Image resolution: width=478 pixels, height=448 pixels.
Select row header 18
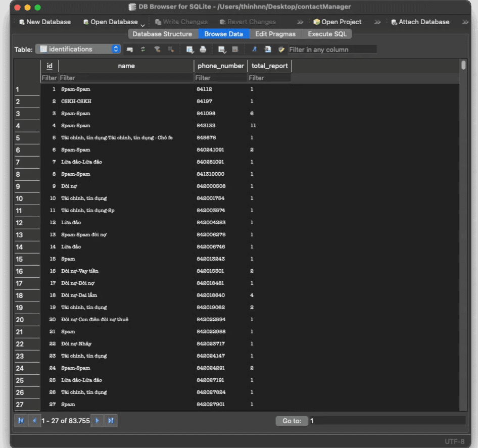[x=27, y=295]
